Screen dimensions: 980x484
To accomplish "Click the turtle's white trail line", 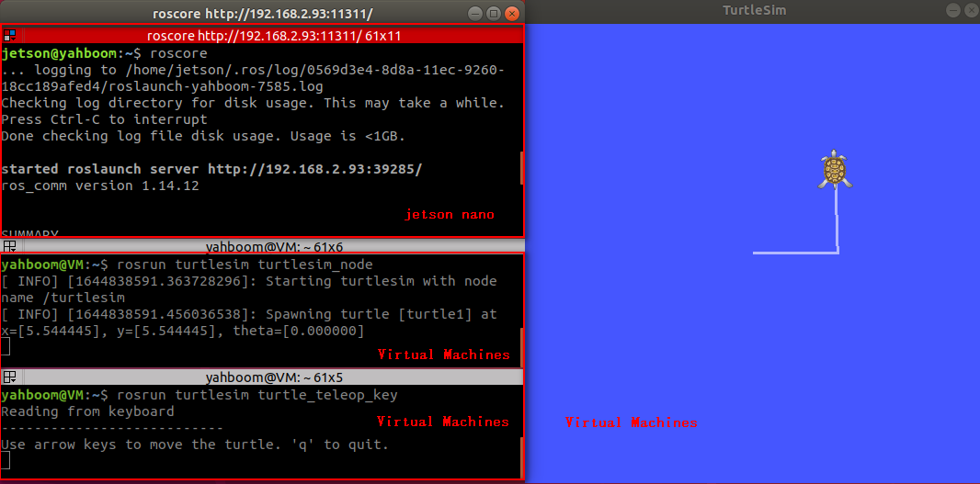I will point(795,253).
